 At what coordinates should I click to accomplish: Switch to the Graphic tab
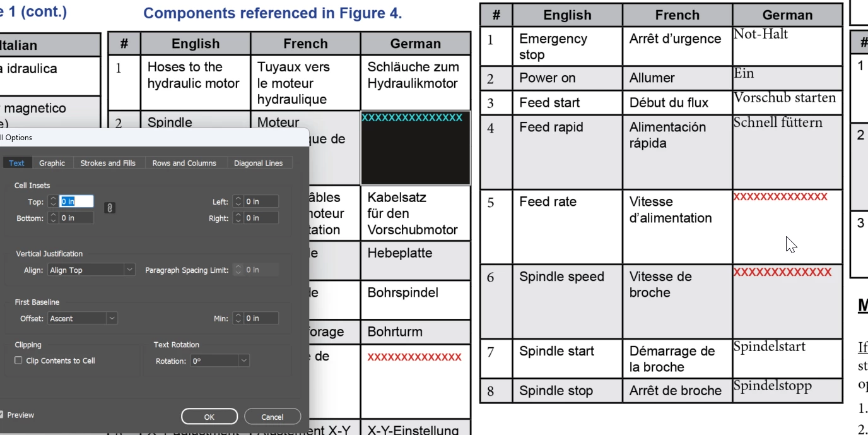52,163
